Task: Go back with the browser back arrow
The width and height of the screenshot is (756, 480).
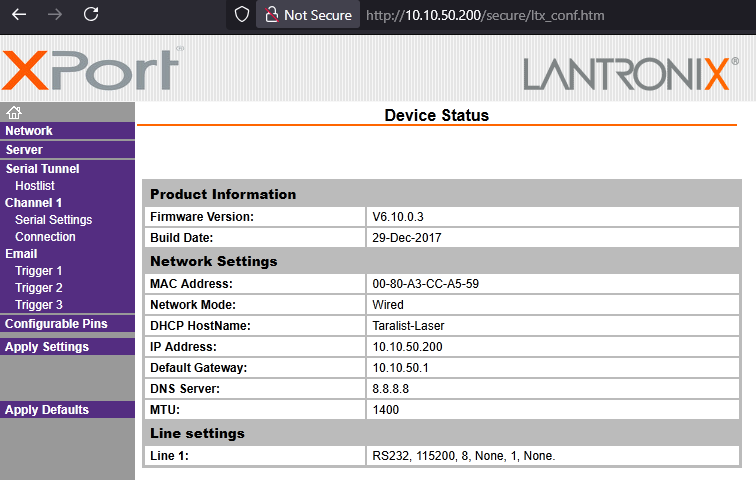Action: 19,14
